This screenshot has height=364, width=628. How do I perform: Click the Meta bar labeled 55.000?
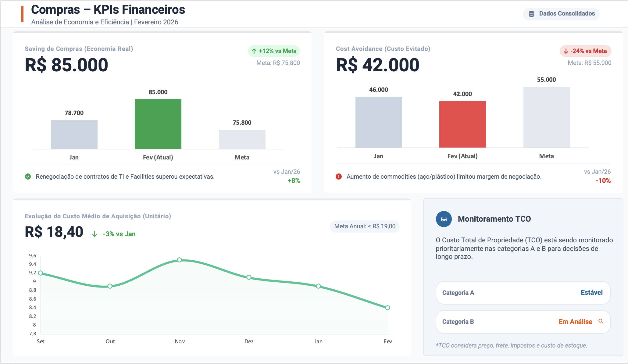pos(547,117)
